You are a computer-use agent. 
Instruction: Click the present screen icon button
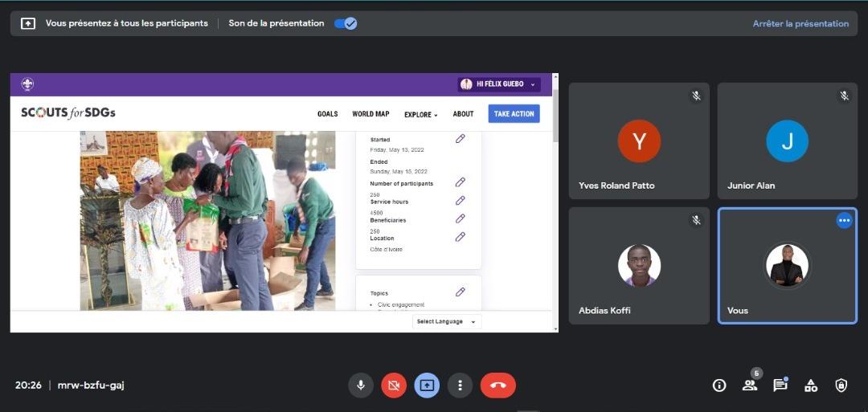tap(427, 385)
